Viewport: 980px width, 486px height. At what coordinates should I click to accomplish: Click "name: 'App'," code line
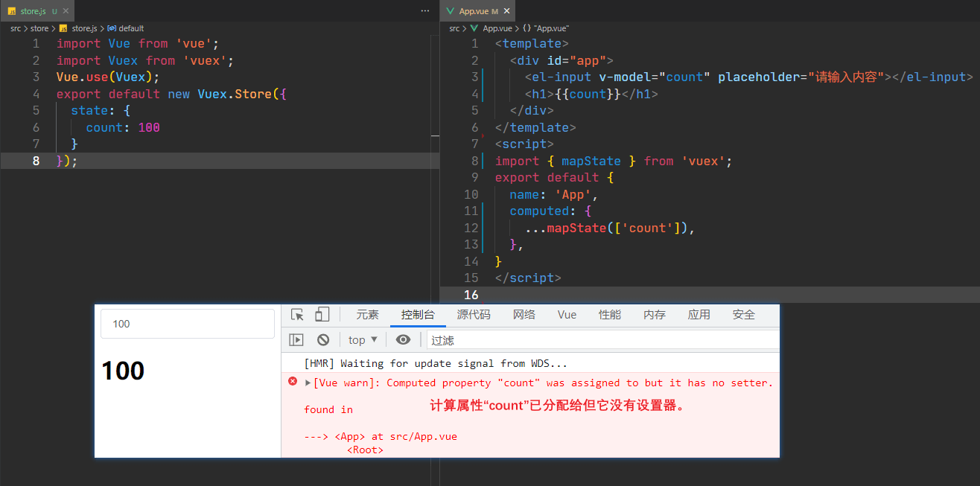pos(554,194)
